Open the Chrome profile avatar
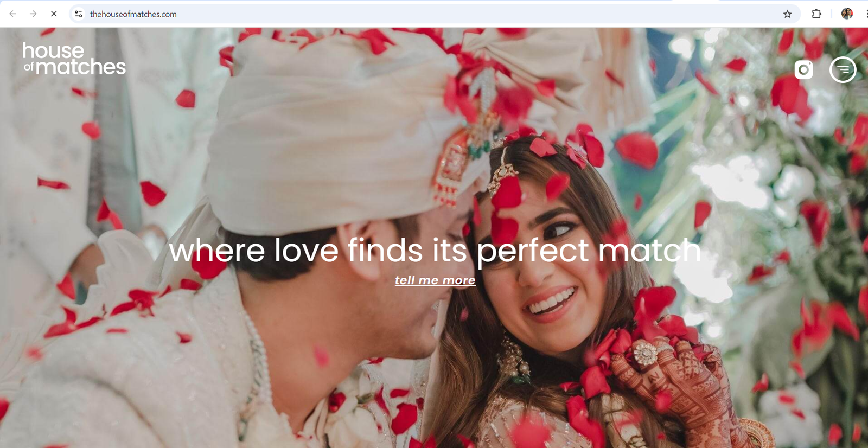Image resolution: width=868 pixels, height=448 pixels. pos(847,14)
